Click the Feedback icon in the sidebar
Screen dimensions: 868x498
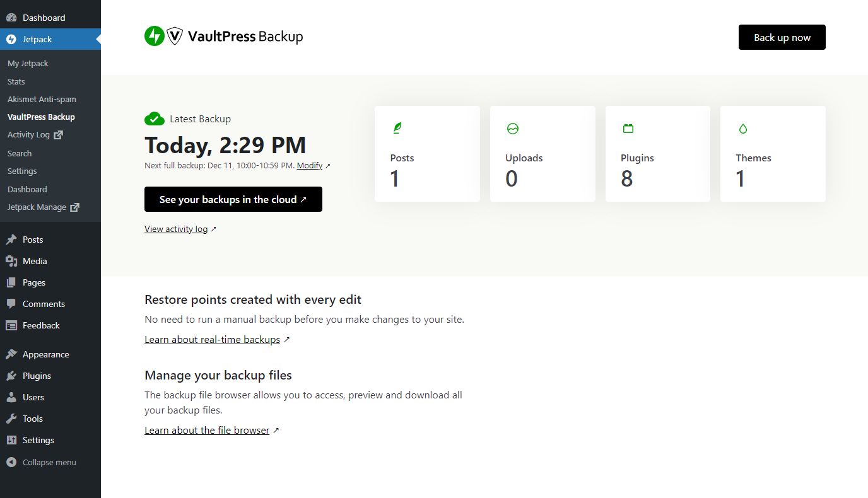pos(11,325)
